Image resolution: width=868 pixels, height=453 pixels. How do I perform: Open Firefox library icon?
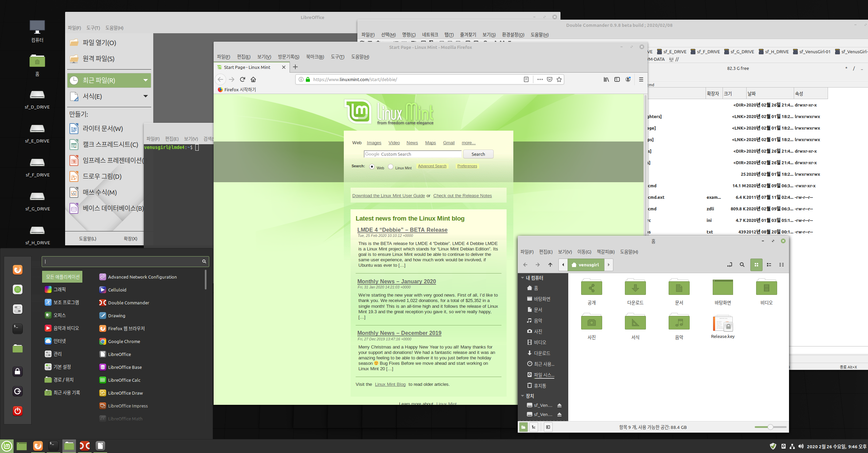click(606, 79)
